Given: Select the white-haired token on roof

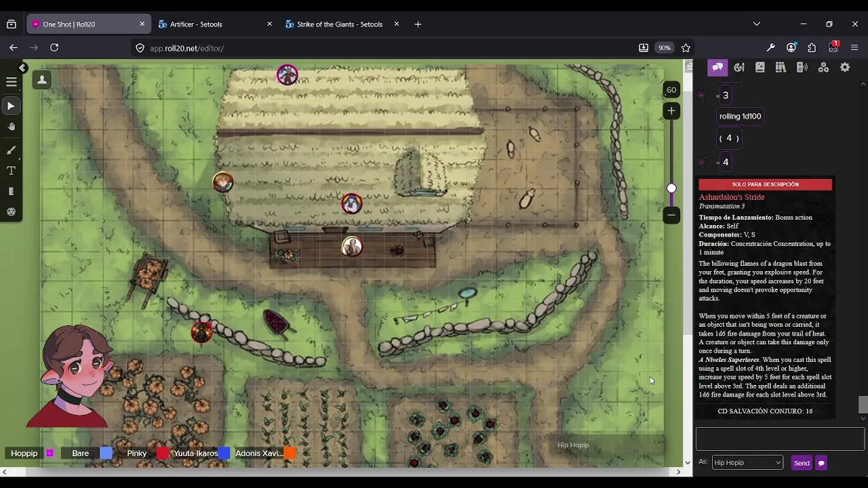Looking at the screenshot, I should 351,203.
